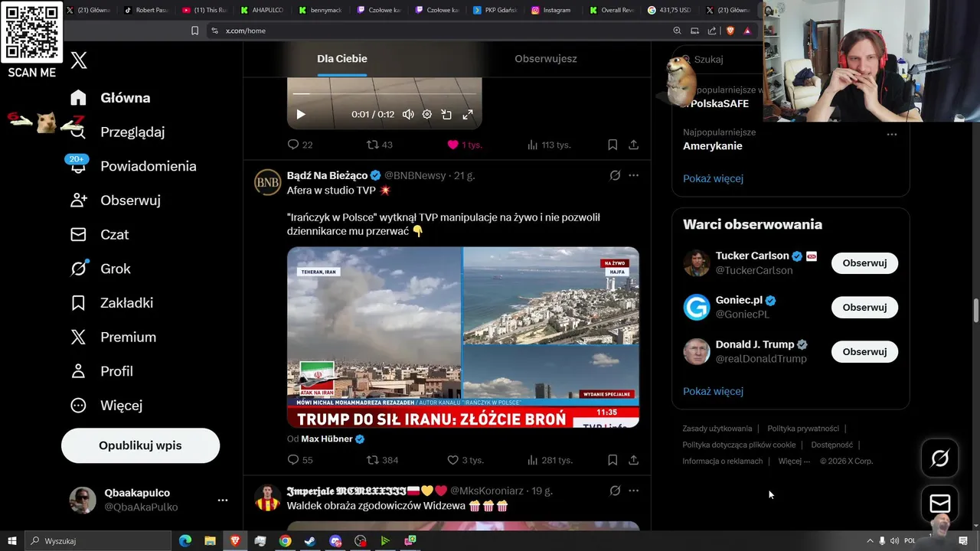Click reply icon with 22 comments
Image resolution: width=980 pixels, height=551 pixels.
click(x=292, y=145)
